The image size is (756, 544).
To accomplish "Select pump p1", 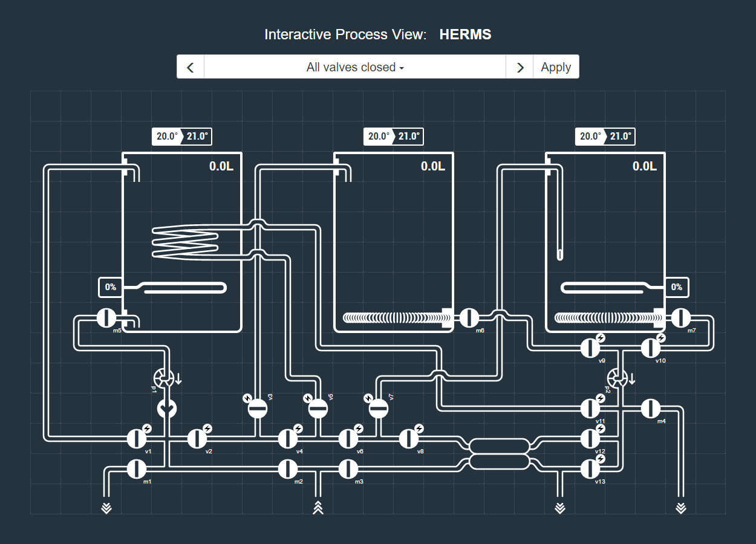I will click(163, 378).
